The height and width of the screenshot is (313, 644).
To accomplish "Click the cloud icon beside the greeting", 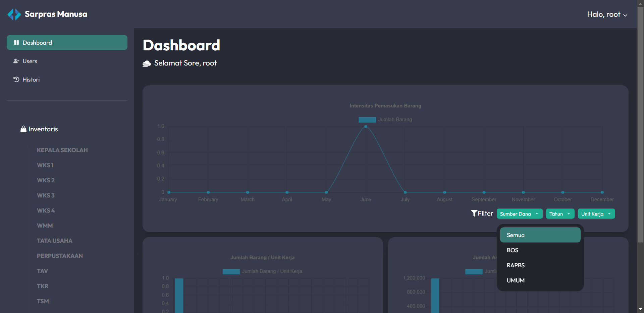I will tap(147, 63).
